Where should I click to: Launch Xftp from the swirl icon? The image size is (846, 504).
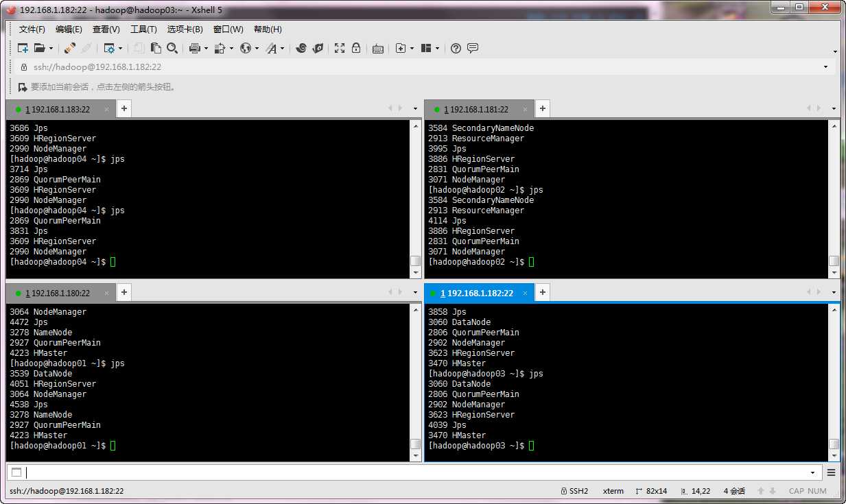pos(301,48)
